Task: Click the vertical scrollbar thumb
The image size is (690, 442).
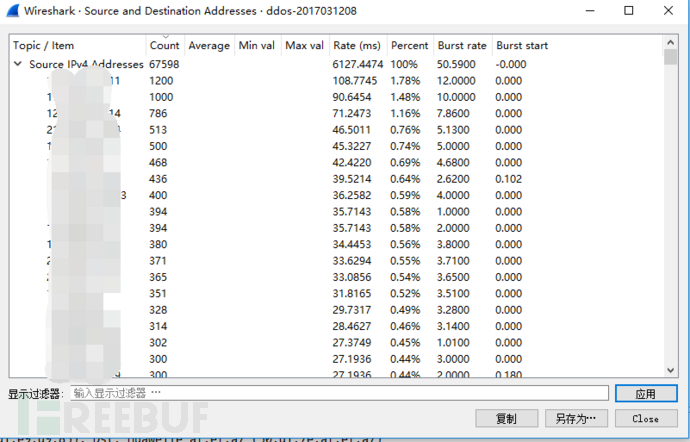Action: tap(670, 57)
